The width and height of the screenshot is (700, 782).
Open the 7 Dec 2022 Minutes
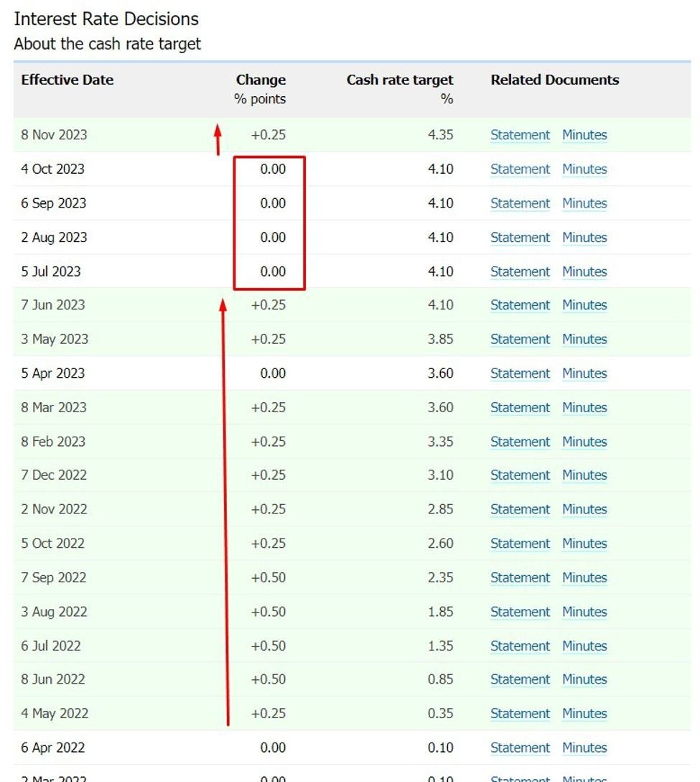(x=584, y=475)
